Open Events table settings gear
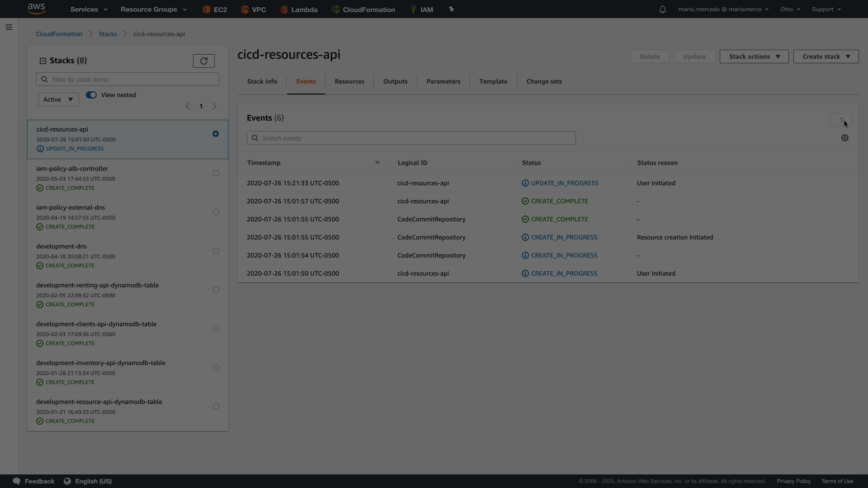Image resolution: width=868 pixels, height=488 pixels. point(844,138)
